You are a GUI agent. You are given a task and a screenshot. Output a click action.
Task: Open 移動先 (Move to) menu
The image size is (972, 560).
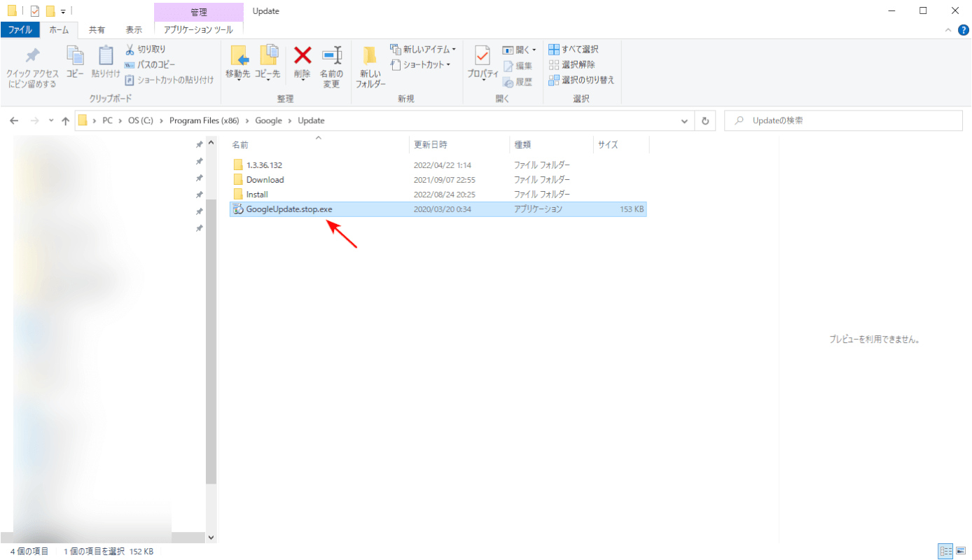[238, 63]
